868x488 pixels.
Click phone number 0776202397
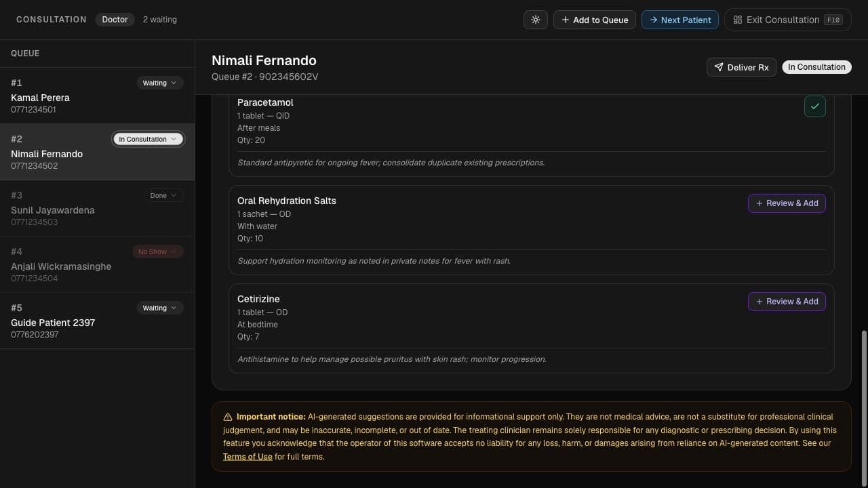pos(35,335)
